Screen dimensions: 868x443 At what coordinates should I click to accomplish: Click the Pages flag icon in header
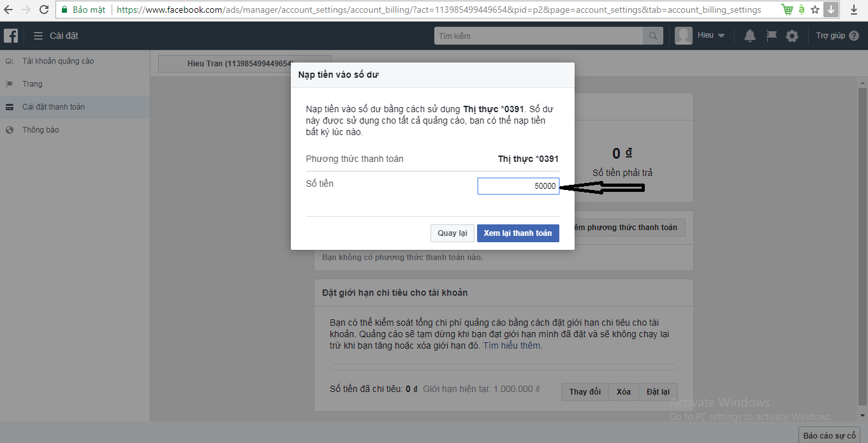coord(771,36)
